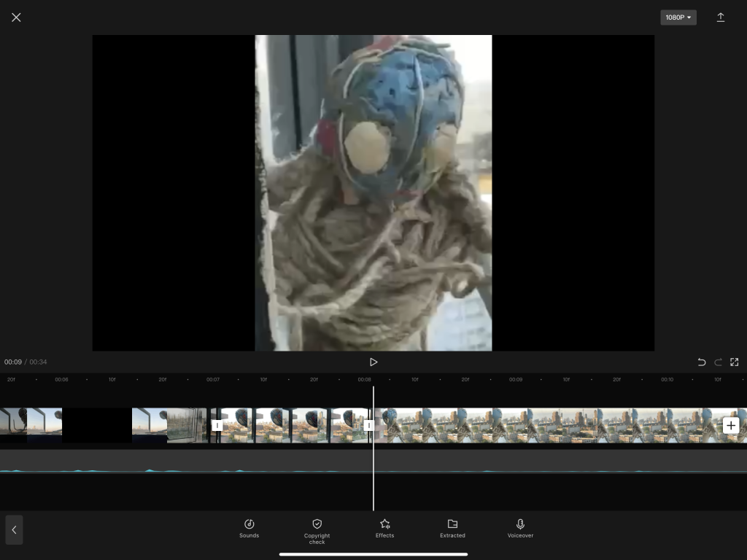Click the current time 00:09 readout
Image resolution: width=747 pixels, height=560 pixels.
click(x=13, y=362)
